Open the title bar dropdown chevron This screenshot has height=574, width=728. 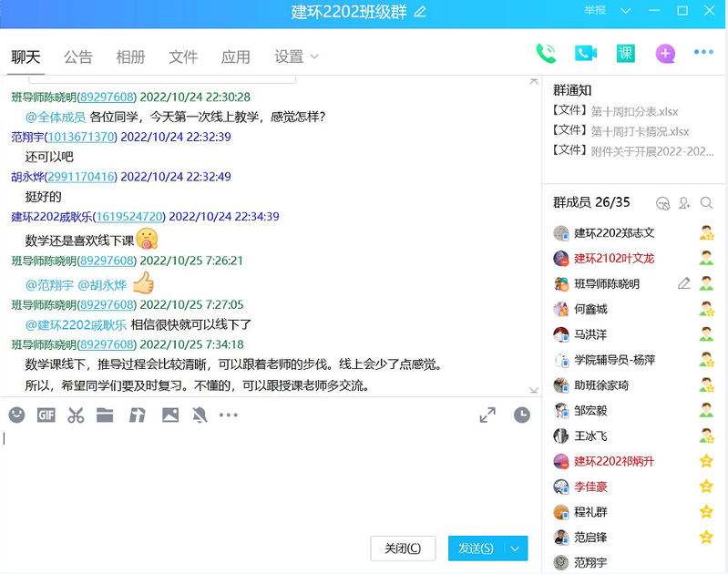(626, 11)
